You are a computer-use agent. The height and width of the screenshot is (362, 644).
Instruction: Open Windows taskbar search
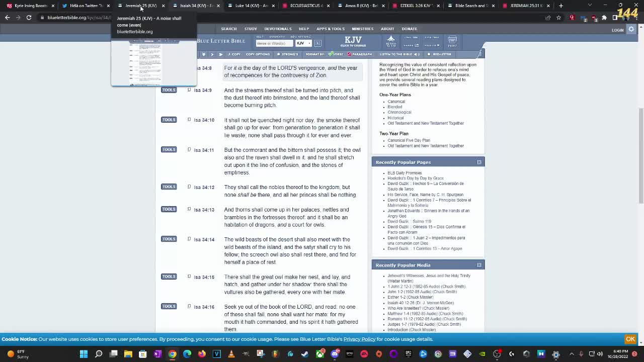tap(99, 354)
